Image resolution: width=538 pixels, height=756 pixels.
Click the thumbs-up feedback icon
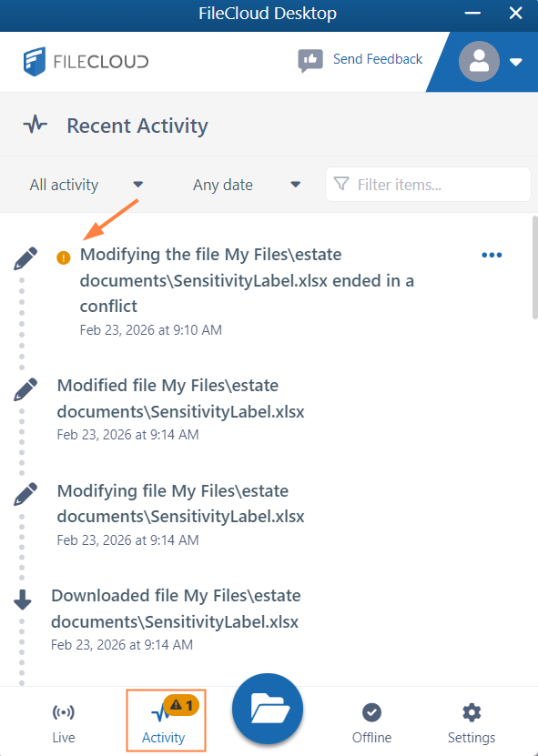coord(310,61)
